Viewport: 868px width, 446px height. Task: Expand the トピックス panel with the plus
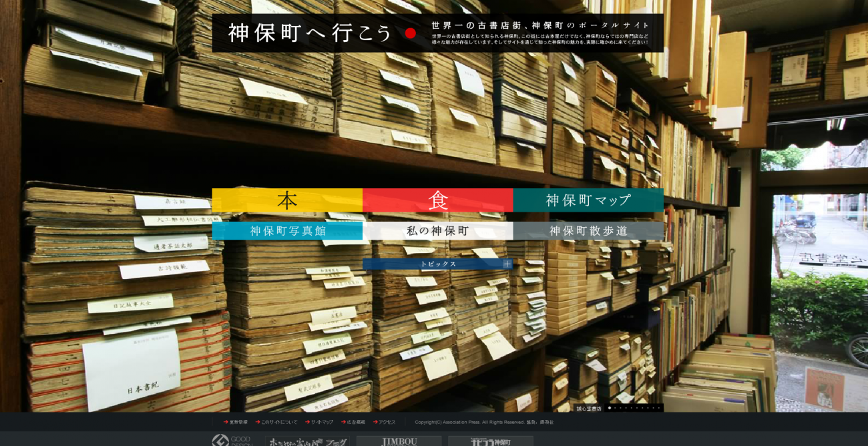point(508,264)
